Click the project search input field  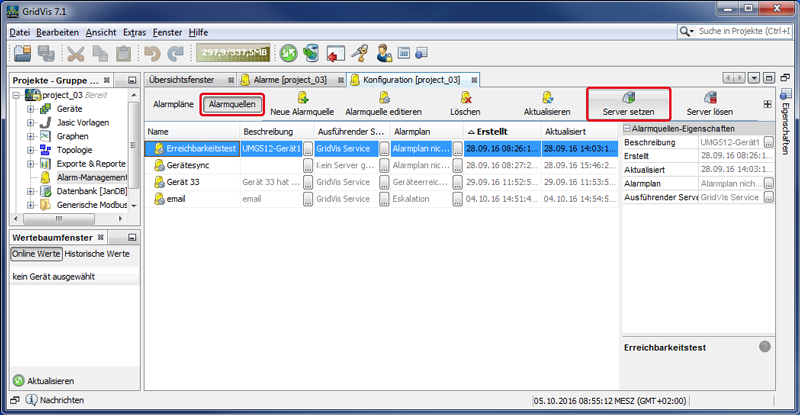coord(745,32)
